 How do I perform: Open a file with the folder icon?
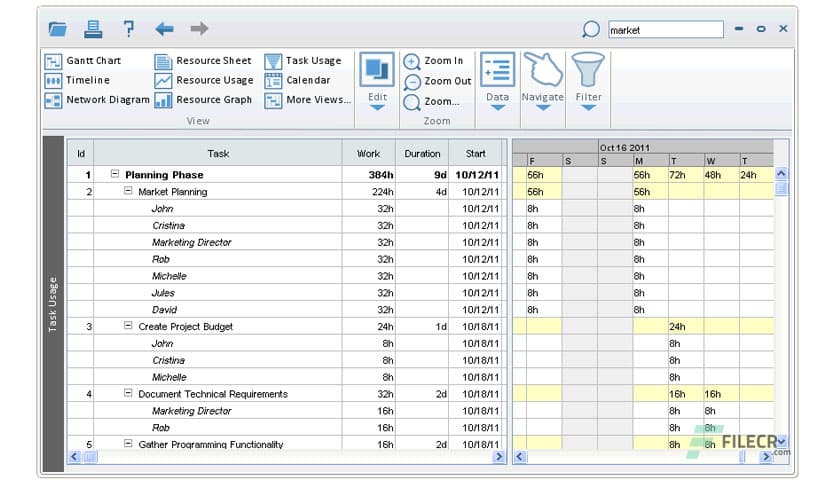pyautogui.click(x=58, y=29)
